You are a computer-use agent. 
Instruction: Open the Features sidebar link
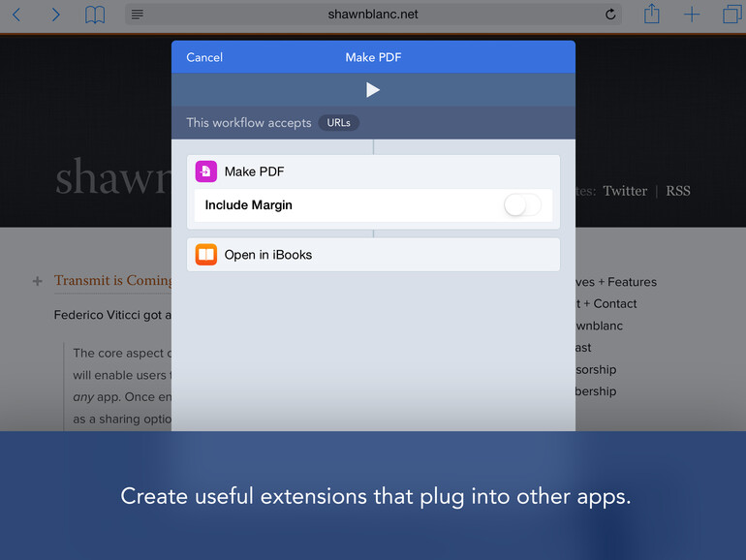click(632, 282)
